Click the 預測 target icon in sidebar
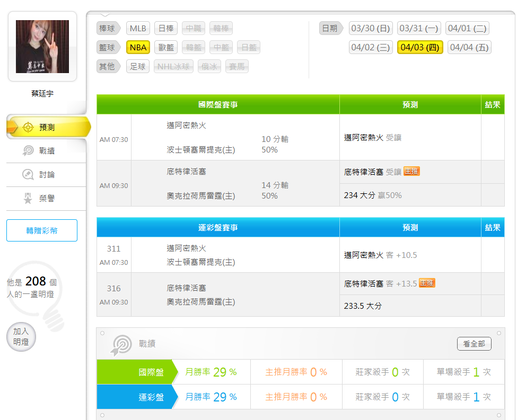The image size is (517, 420). coord(28,127)
